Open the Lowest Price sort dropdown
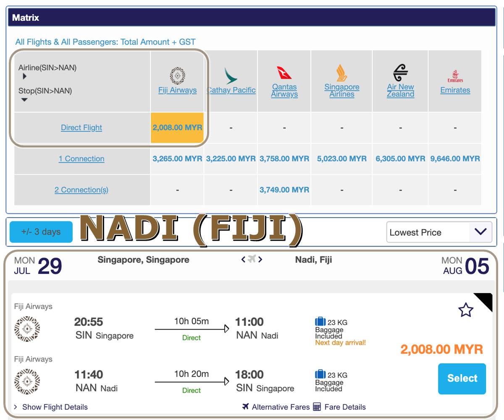 point(439,232)
